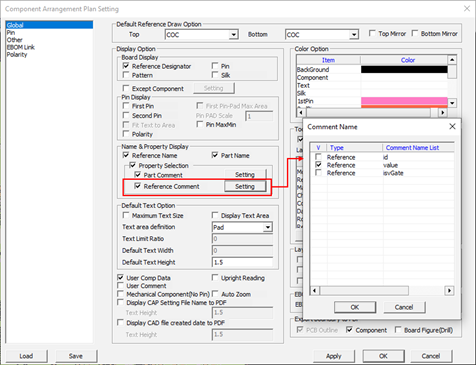Click right scroll arrow under Color Option list

coord(442,112)
